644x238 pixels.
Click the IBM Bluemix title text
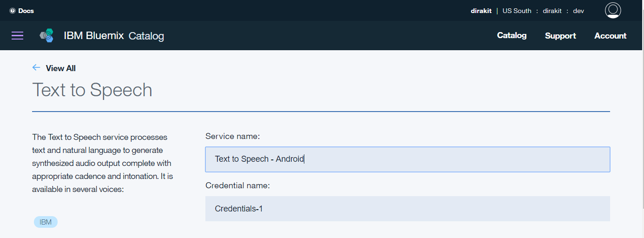[x=93, y=36]
